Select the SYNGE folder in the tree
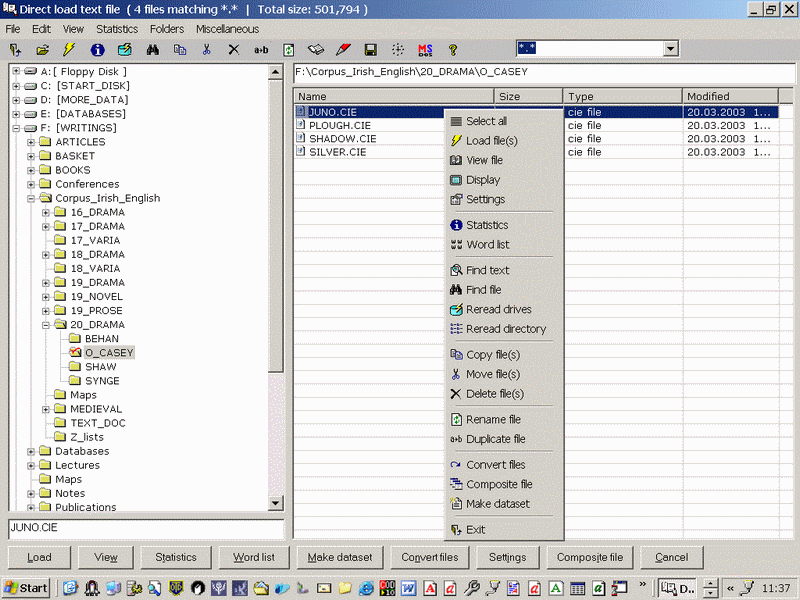 pyautogui.click(x=102, y=381)
